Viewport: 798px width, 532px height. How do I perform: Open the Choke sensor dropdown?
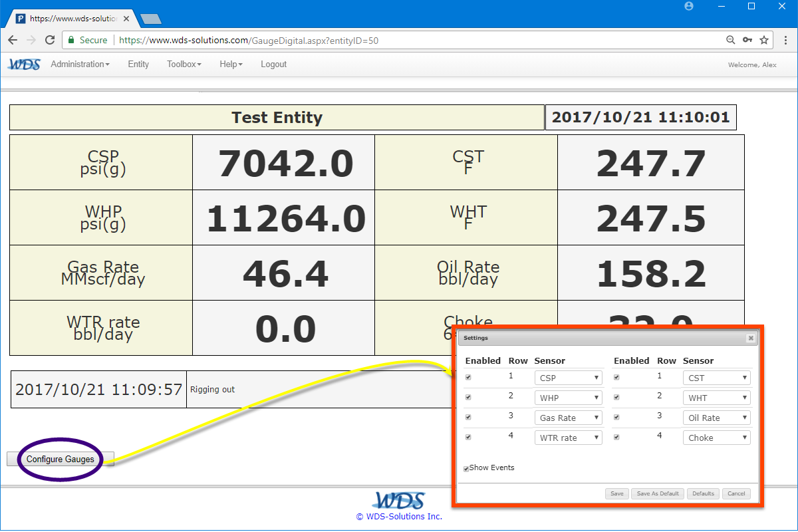click(x=717, y=438)
